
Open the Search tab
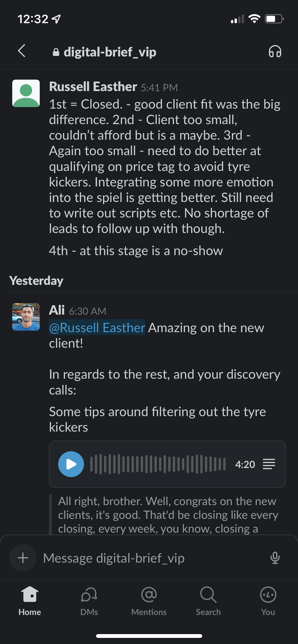208,601
